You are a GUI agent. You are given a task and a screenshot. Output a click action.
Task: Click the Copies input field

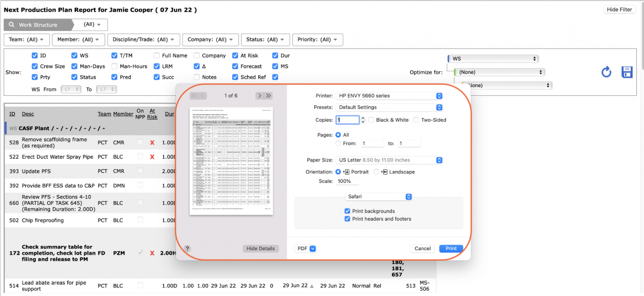tap(348, 120)
